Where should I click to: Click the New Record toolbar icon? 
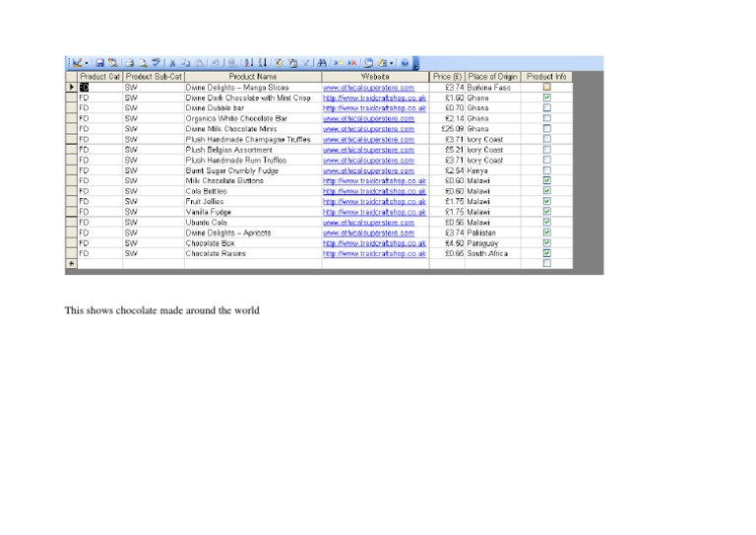(x=339, y=63)
